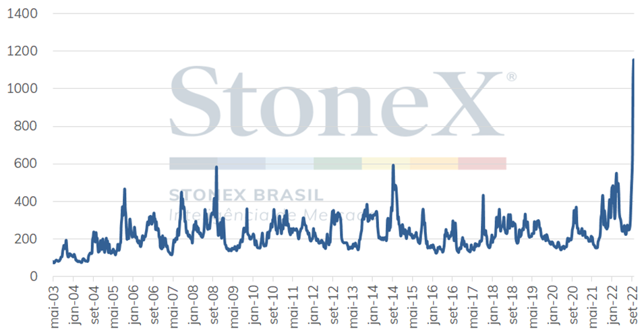Click the x-axis label mai-09
The image size is (644, 335).
234,307
